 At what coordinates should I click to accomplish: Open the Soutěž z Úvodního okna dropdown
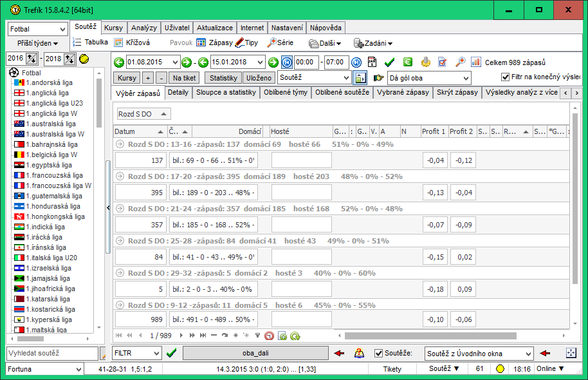479,354
